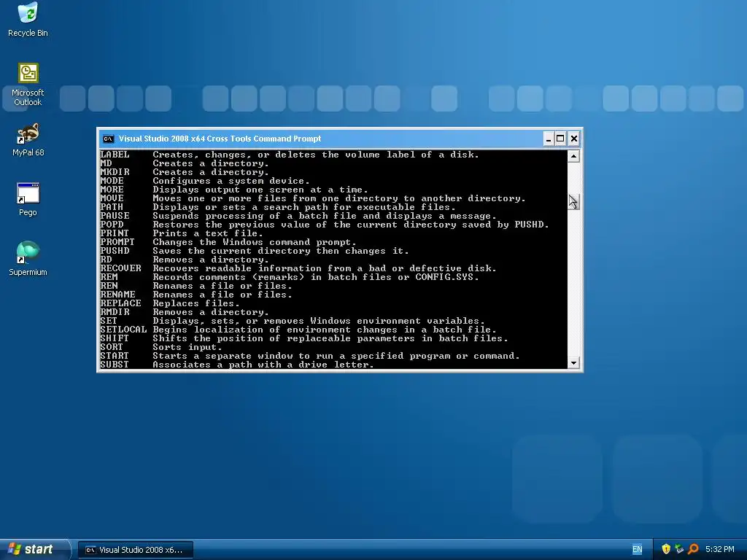
Task: Select the Supermium desktop shortcut
Action: coord(28,259)
